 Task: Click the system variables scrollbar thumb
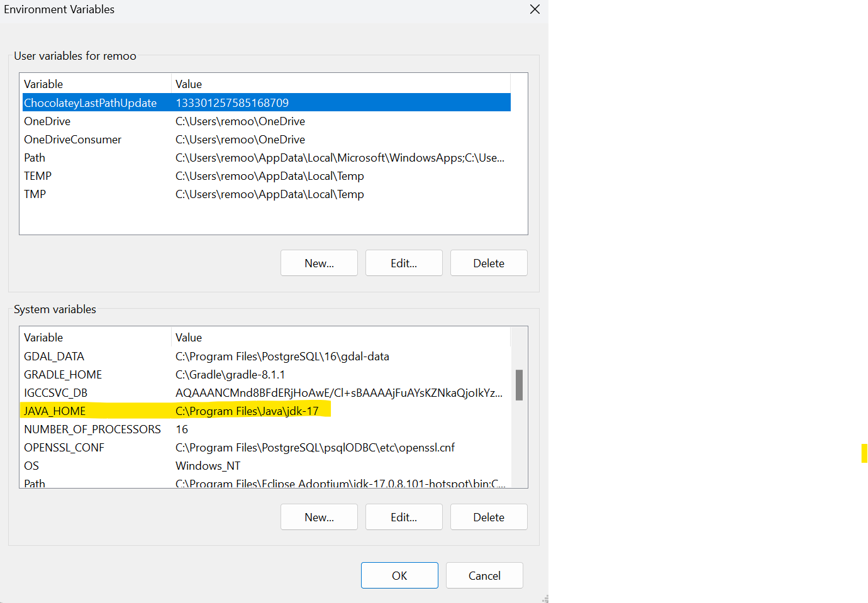click(519, 385)
